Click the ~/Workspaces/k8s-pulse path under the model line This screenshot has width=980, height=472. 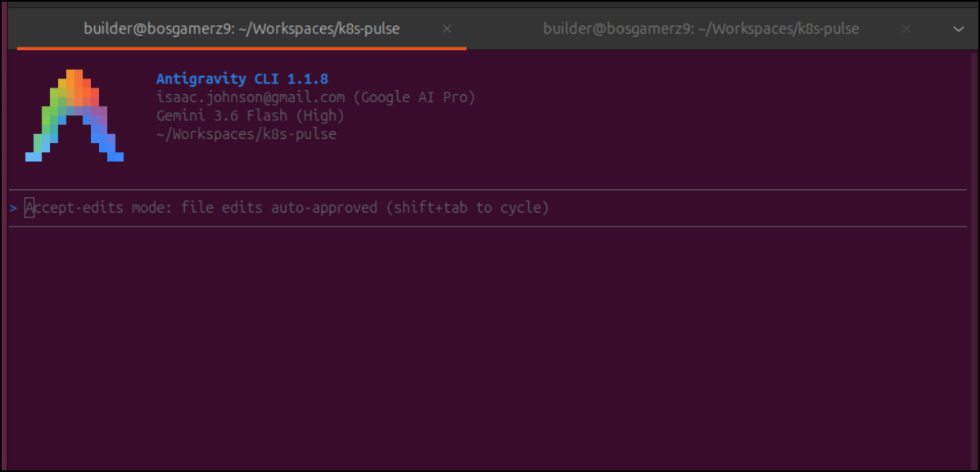point(246,134)
